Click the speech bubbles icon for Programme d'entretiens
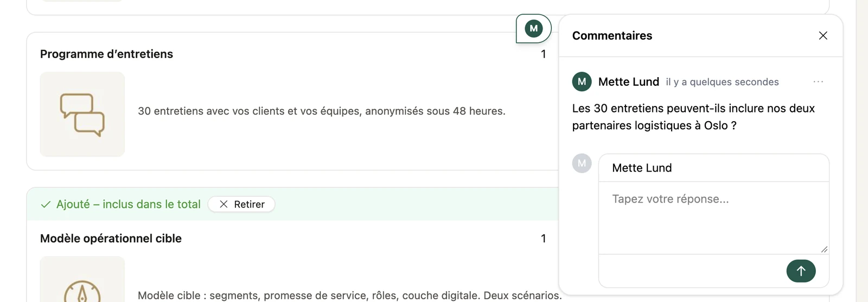This screenshot has width=868, height=302. [x=82, y=115]
